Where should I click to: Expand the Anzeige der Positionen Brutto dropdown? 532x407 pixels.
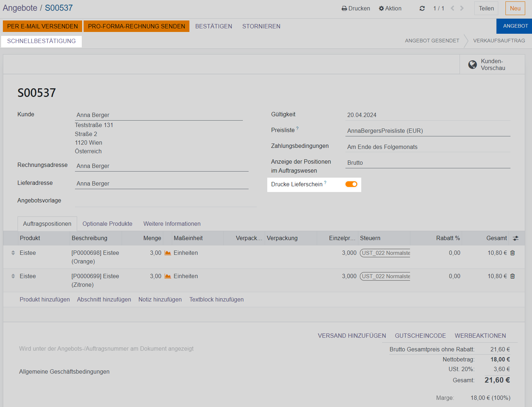427,163
